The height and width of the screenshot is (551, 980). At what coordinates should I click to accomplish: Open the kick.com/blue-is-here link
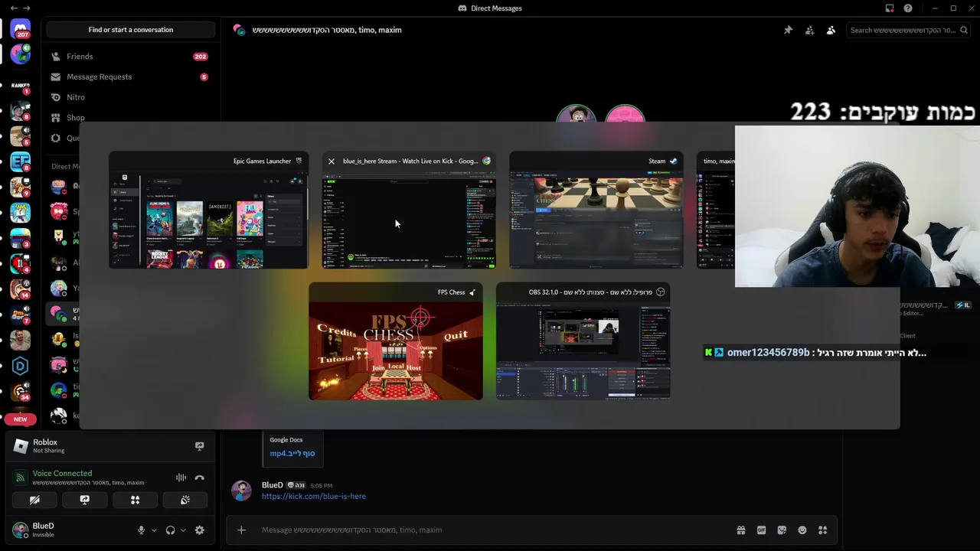pyautogui.click(x=314, y=497)
